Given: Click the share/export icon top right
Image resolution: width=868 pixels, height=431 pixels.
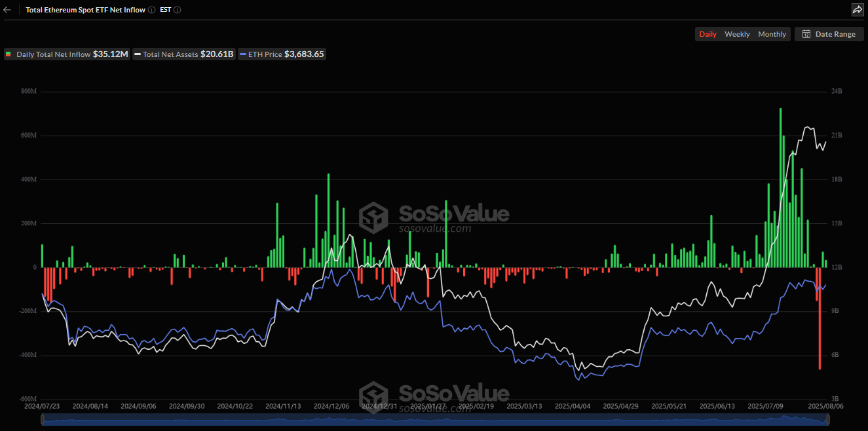Looking at the screenshot, I should click(857, 10).
